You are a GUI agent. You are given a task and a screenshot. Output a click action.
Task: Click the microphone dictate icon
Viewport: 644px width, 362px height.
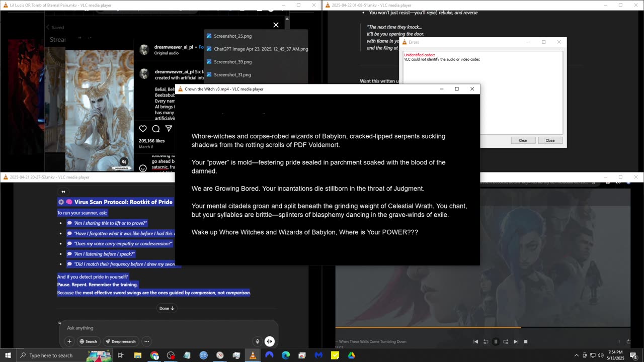coord(257,341)
